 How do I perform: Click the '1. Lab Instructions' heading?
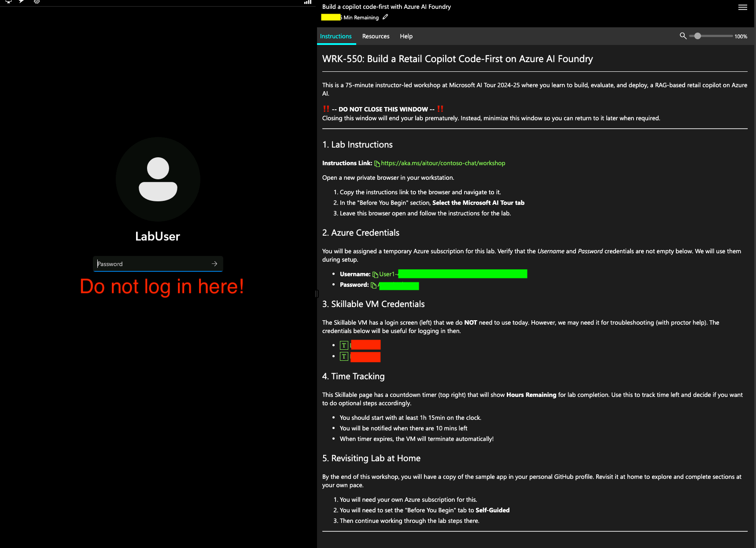point(358,145)
